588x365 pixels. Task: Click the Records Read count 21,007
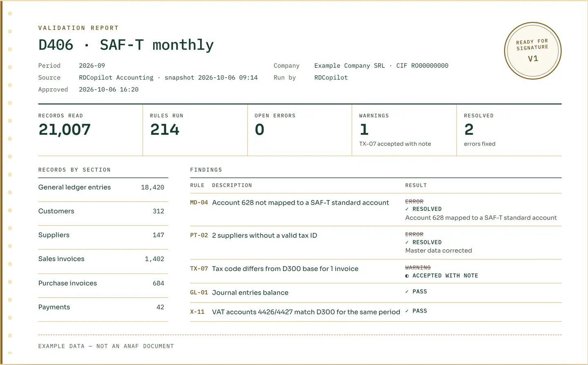(65, 130)
